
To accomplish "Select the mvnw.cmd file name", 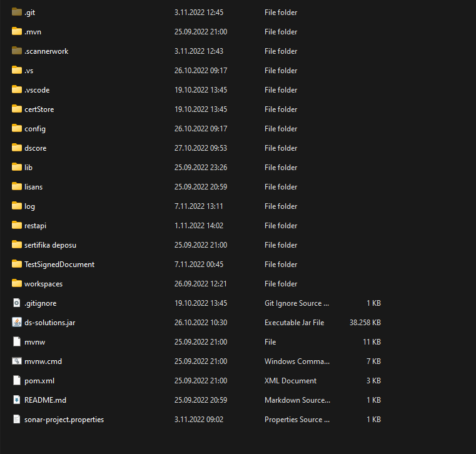I will coord(43,361).
